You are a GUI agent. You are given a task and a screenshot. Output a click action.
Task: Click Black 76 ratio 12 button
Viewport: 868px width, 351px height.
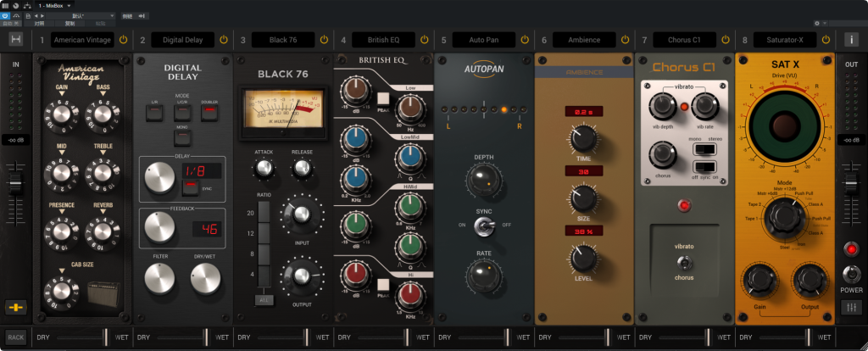pyautogui.click(x=264, y=234)
